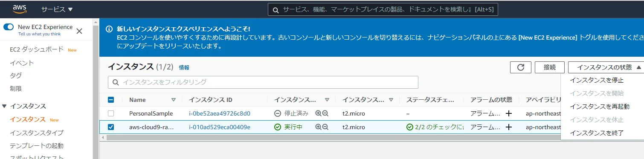Add alarm plus on PersonalSample row
Screen dimensions: 644x159
(x=509, y=113)
